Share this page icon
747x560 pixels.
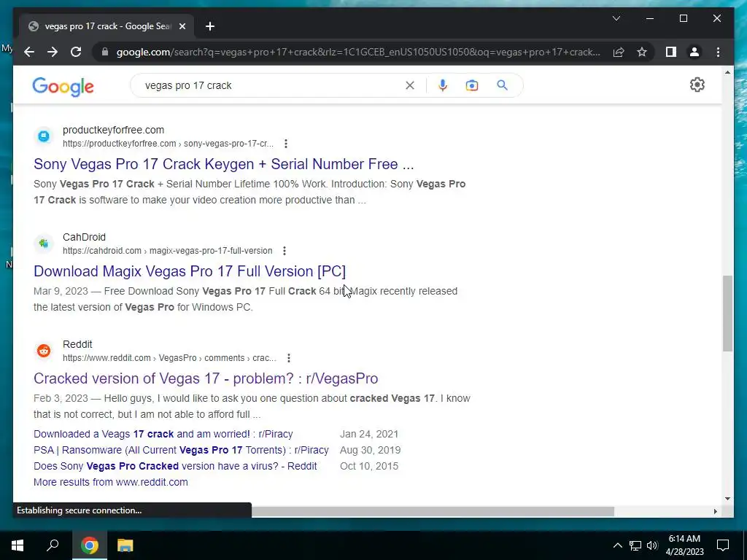(619, 52)
